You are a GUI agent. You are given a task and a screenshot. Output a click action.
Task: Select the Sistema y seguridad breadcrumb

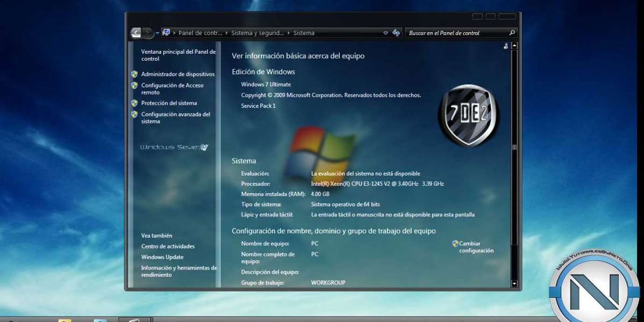point(258,33)
